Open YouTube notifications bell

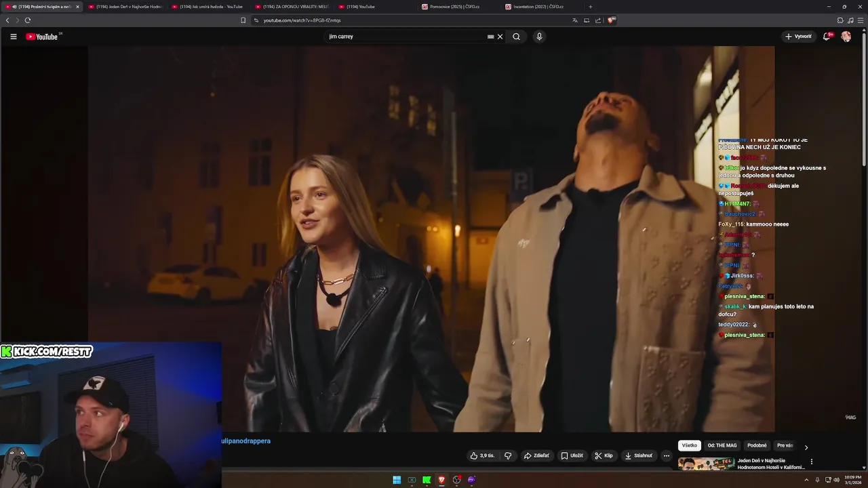tap(827, 37)
